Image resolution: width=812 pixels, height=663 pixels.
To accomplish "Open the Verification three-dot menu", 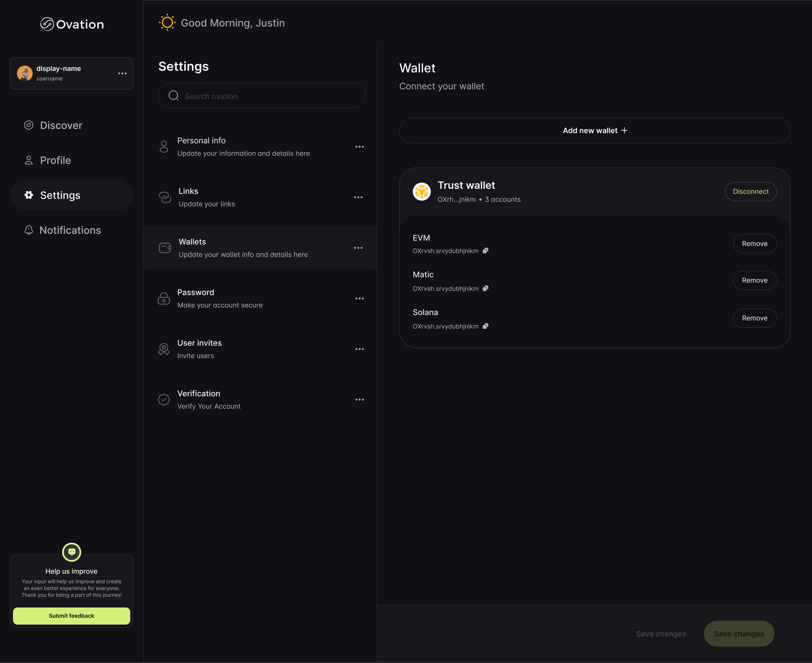I will click(359, 399).
